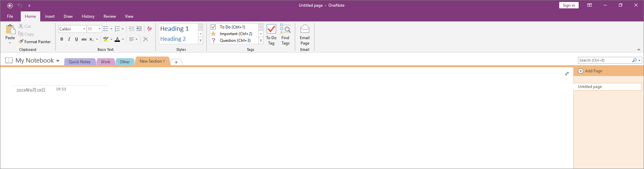Open the Quick Notes section tab

tap(79, 62)
